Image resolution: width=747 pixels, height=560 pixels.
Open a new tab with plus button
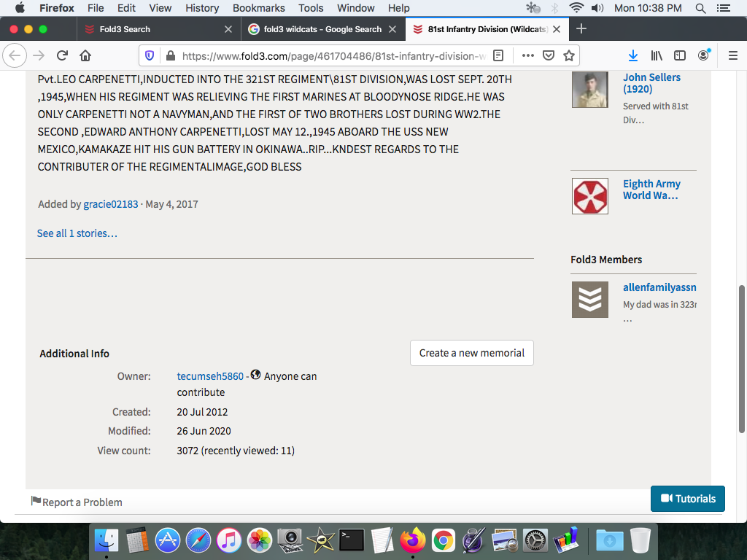click(x=581, y=29)
